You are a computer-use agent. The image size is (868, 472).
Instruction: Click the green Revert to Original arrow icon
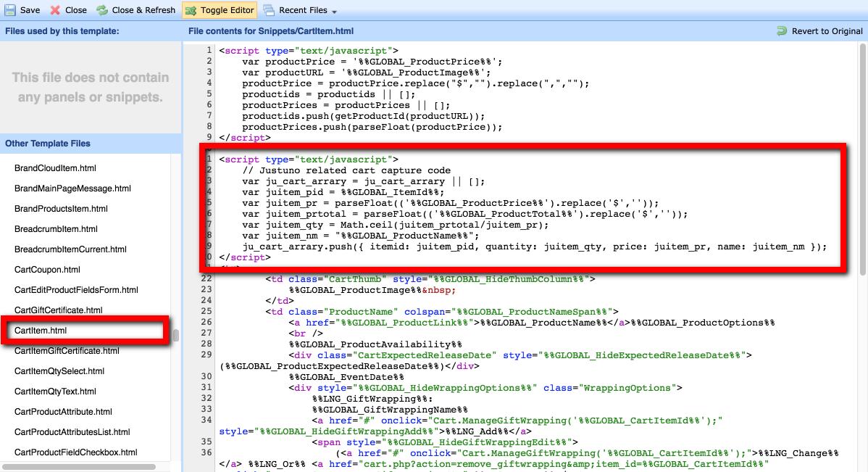pyautogui.click(x=780, y=31)
